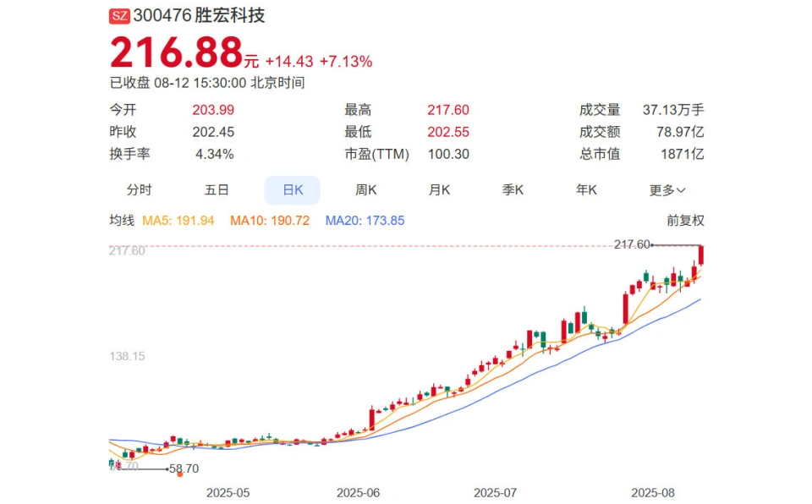Viewport: 812px width, 504px height.
Task: Click the red SZ exchange badge icon
Action: point(119,16)
